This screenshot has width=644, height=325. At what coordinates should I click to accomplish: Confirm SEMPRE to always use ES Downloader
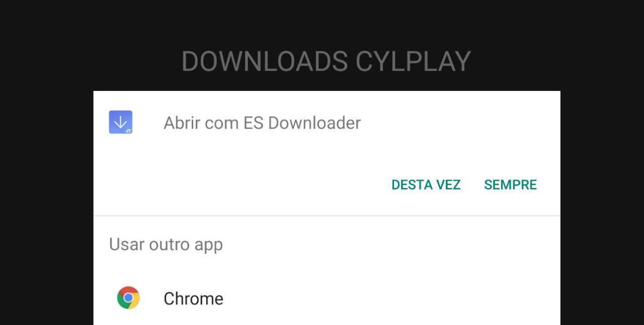coord(510,185)
